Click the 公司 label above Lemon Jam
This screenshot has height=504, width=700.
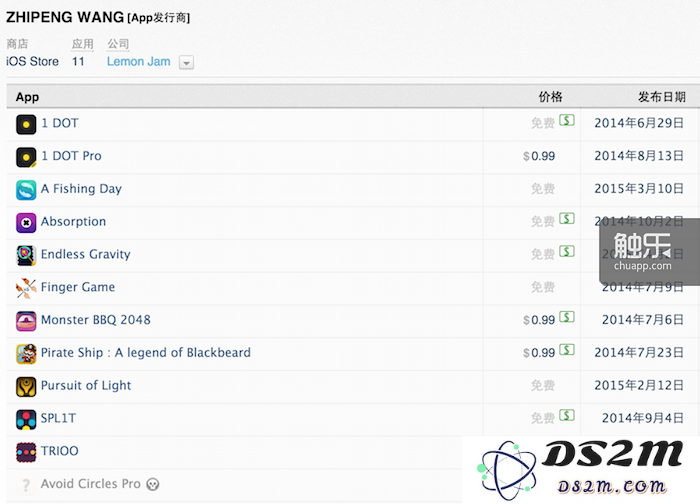(x=118, y=44)
